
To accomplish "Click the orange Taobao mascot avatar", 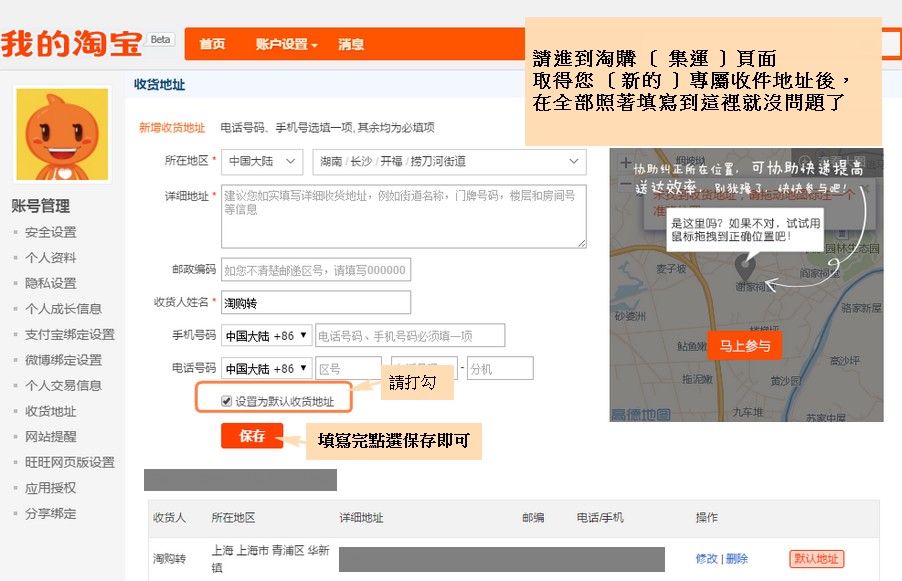I will point(62,135).
